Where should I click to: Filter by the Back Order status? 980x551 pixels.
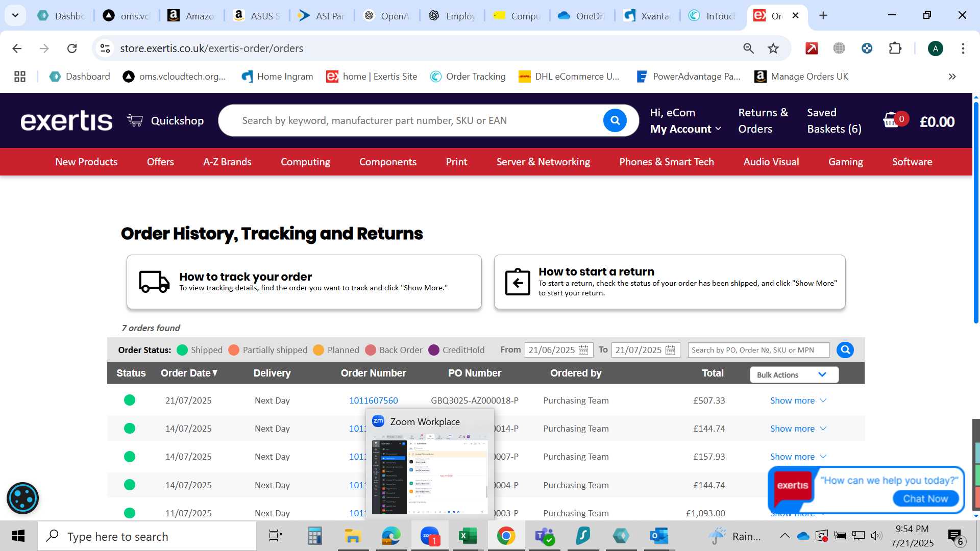tap(394, 350)
